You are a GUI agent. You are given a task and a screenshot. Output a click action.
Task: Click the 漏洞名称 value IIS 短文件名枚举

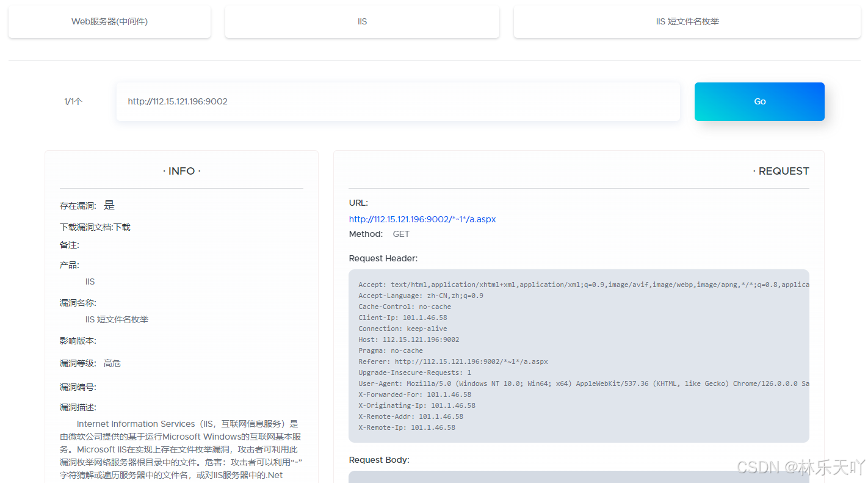(x=117, y=319)
